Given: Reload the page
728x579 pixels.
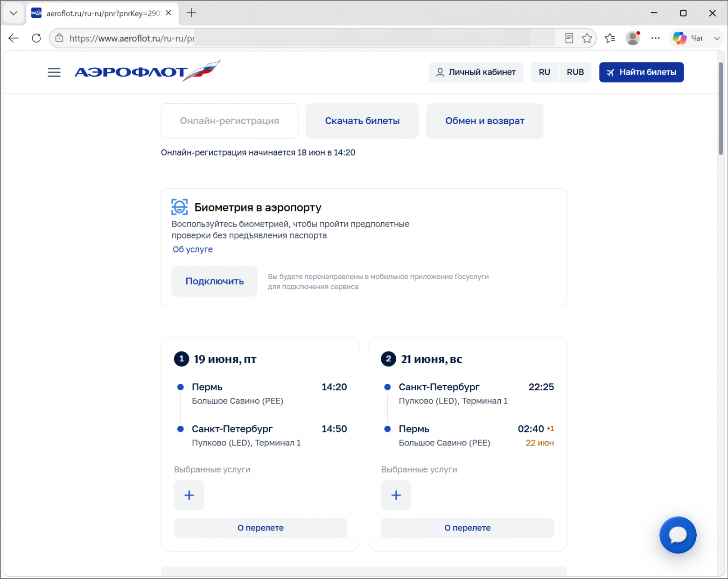Looking at the screenshot, I should 36,38.
